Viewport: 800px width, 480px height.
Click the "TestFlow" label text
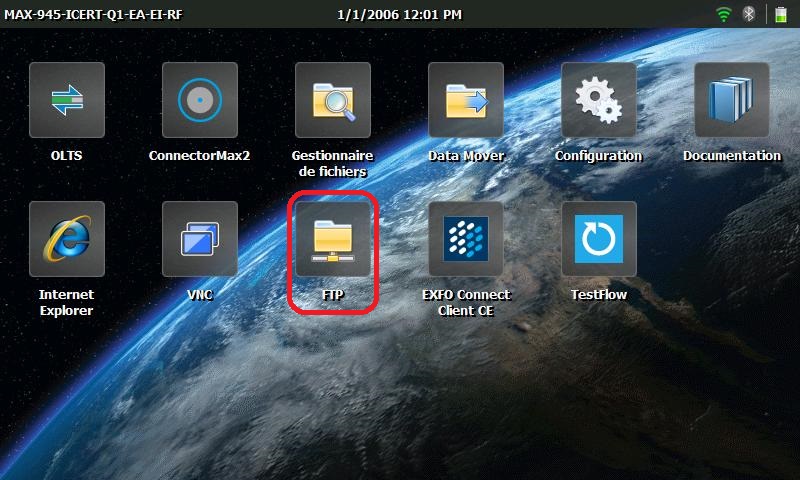[599, 295]
